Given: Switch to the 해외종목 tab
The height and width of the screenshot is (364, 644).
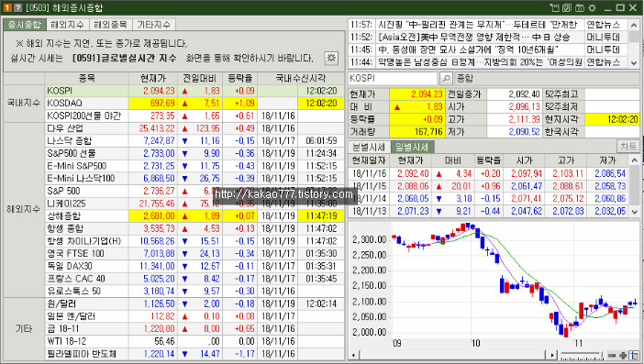Looking at the screenshot, I should (x=110, y=25).
